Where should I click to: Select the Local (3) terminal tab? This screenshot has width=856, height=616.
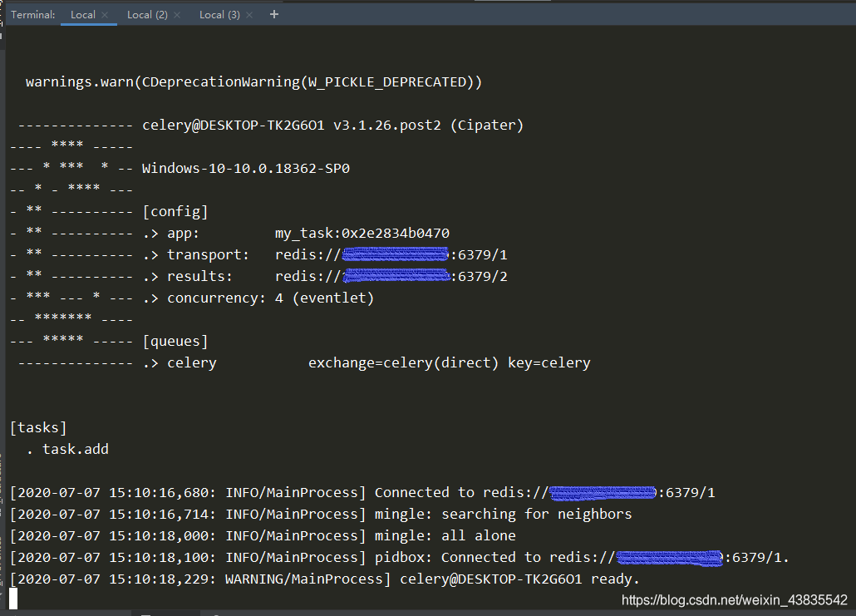tap(219, 15)
